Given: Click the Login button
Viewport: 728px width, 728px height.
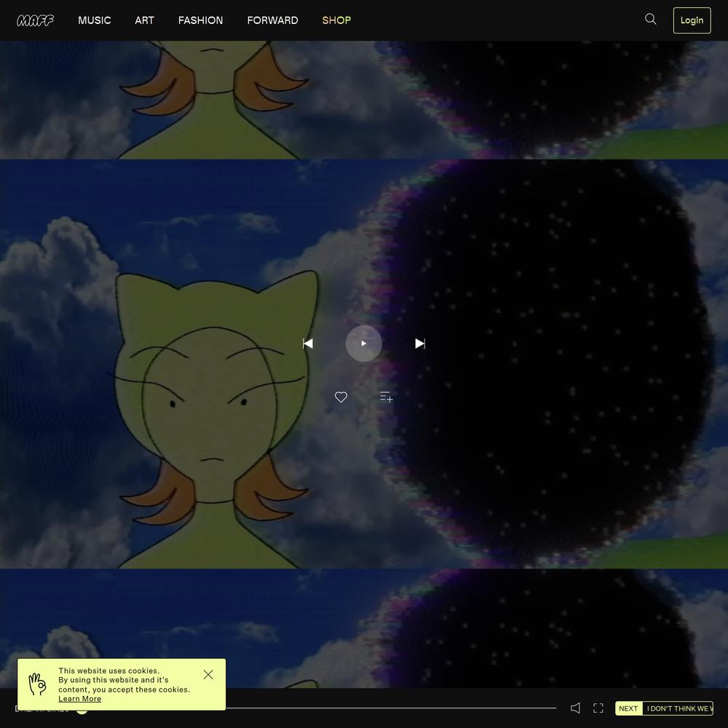Looking at the screenshot, I should (x=692, y=20).
